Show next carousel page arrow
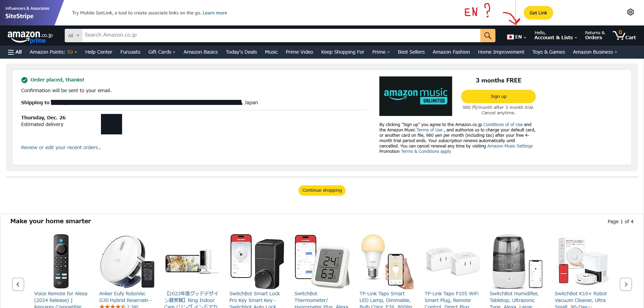 [x=626, y=284]
